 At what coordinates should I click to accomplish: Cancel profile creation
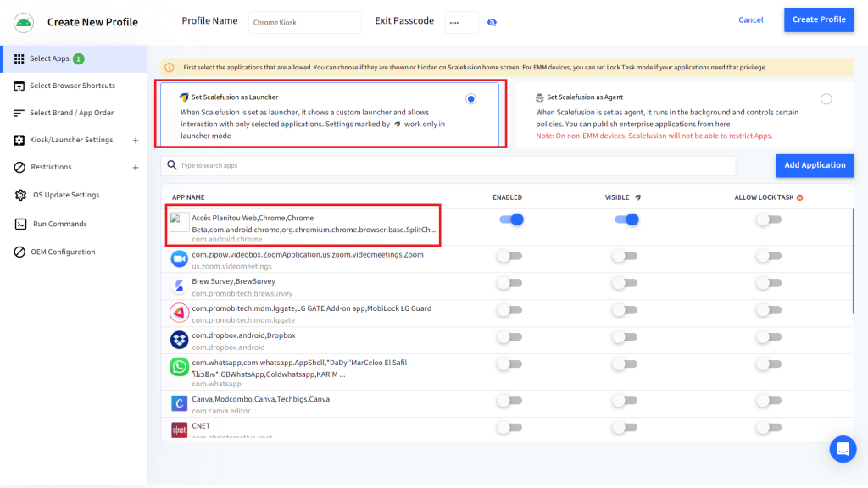751,20
